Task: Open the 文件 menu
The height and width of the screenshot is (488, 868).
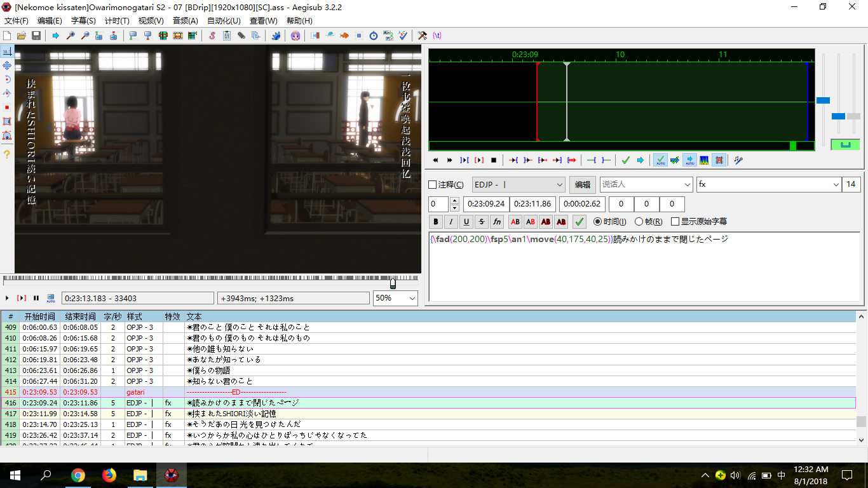Action: click(x=17, y=20)
